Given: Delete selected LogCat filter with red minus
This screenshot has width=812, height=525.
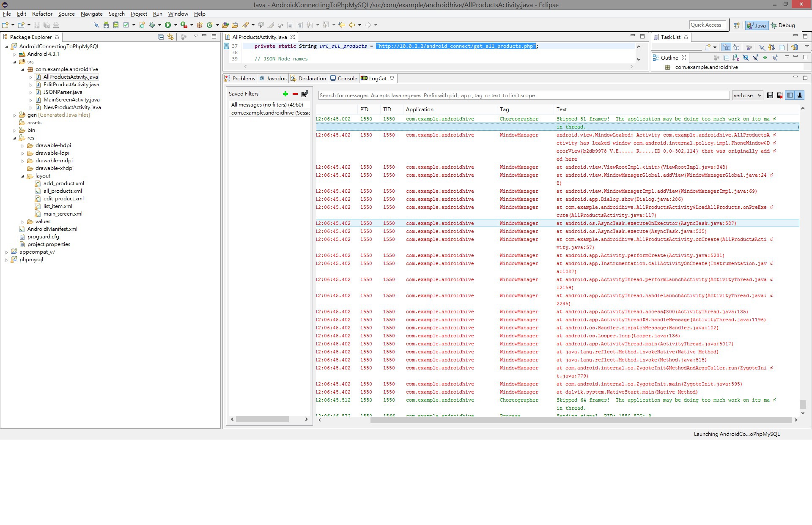Looking at the screenshot, I should click(x=295, y=94).
